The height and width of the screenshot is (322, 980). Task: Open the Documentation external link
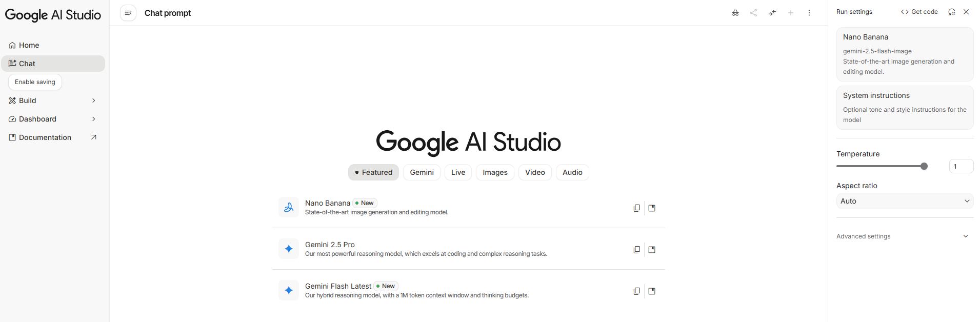(x=53, y=137)
